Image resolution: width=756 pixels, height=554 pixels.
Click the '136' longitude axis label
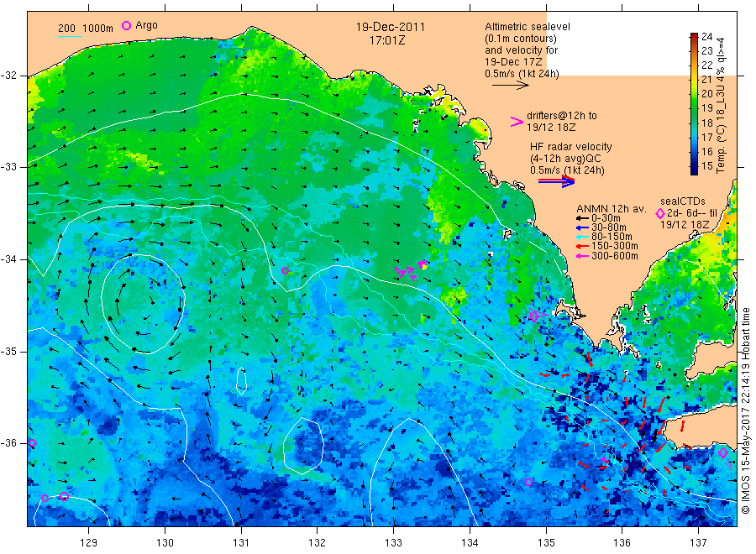point(622,543)
